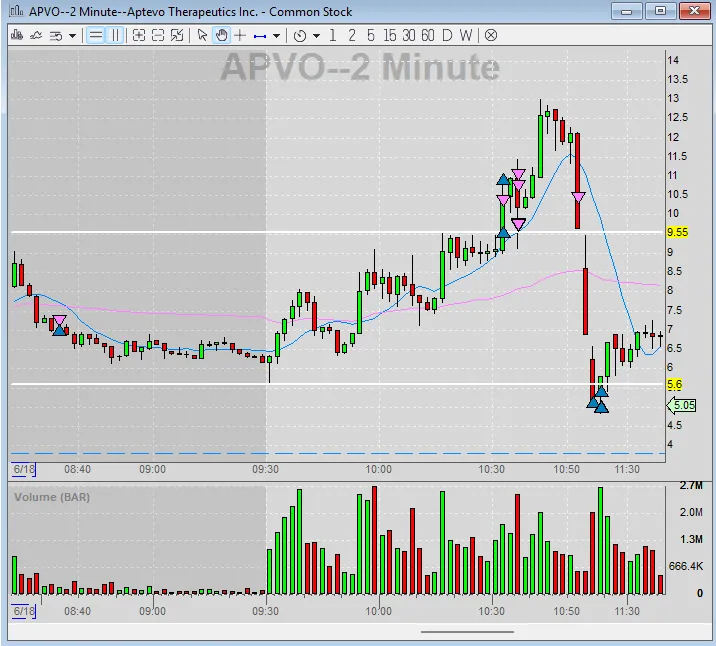Switch to 1 minute timeframe
Image resolution: width=716 pixels, height=646 pixels.
332,35
